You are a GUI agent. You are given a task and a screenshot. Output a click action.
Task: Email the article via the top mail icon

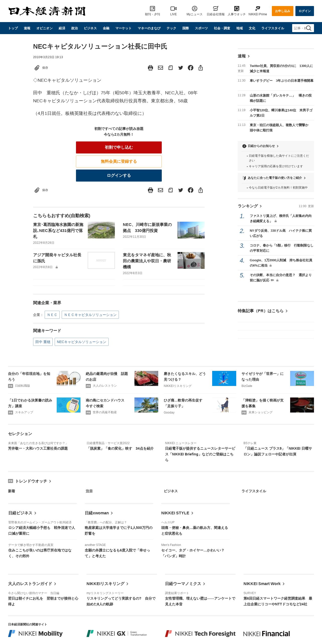pos(160,68)
